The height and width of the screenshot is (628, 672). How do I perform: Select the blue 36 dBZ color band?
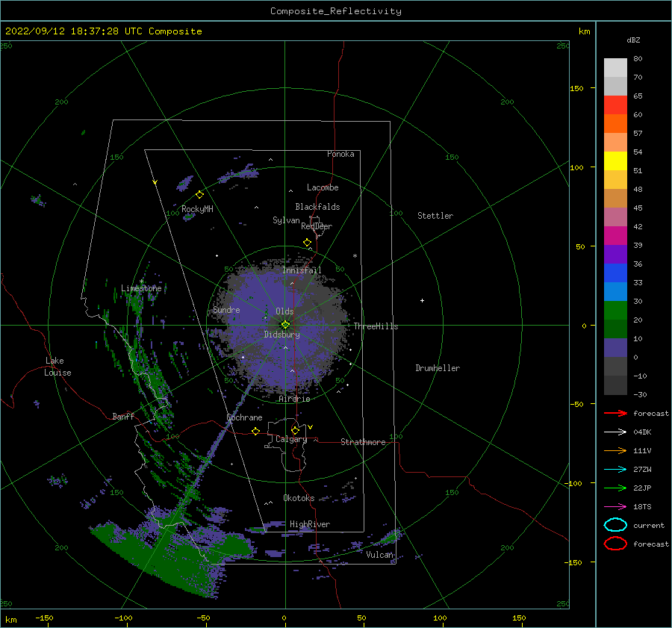point(615,273)
